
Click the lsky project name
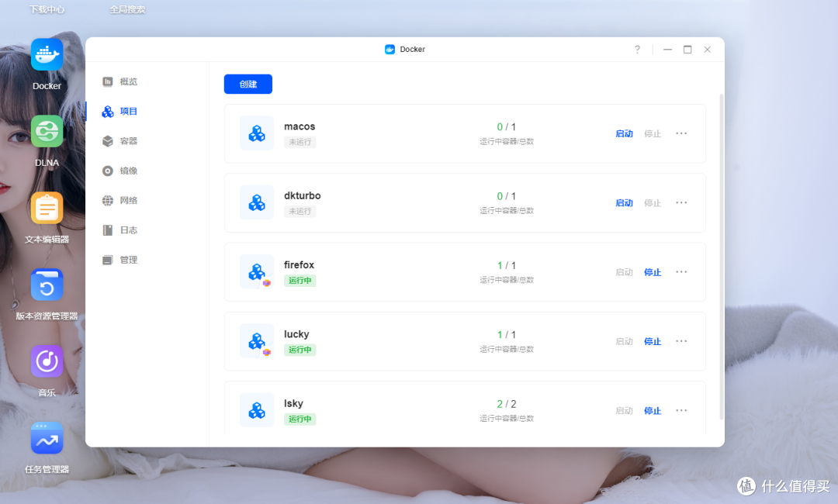tap(293, 404)
